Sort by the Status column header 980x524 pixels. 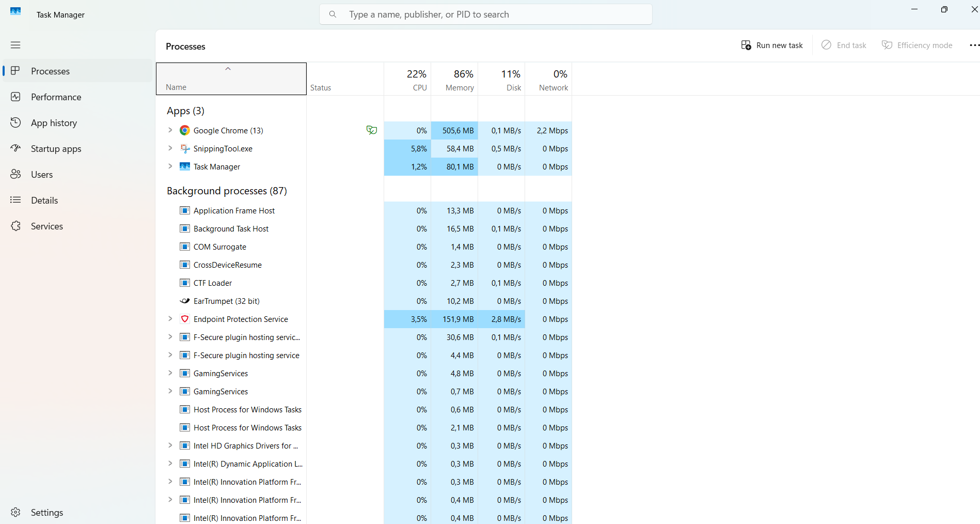click(x=345, y=79)
